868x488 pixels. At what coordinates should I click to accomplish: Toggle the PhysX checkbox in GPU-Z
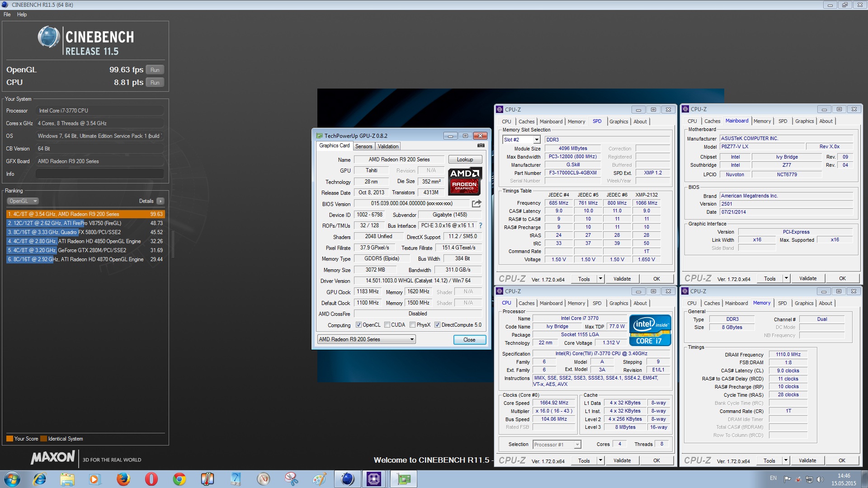click(412, 325)
